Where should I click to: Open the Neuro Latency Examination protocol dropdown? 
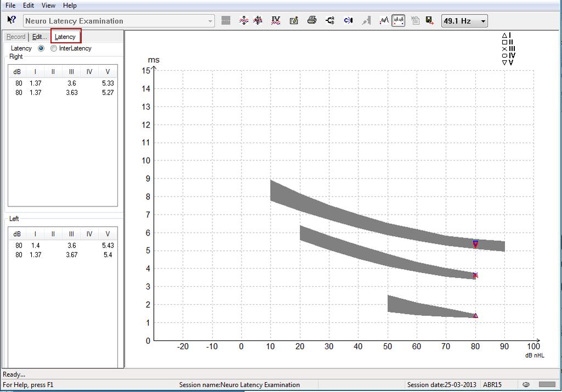tap(119, 21)
